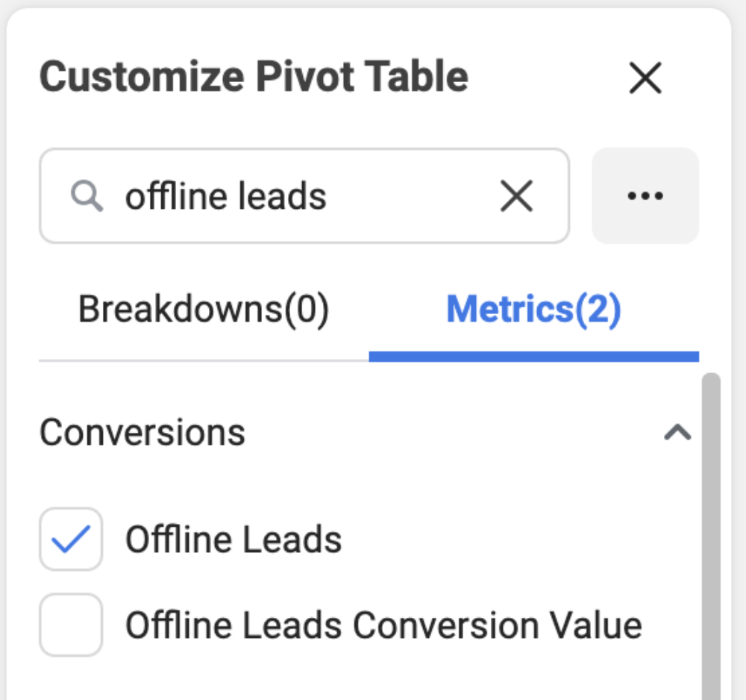Click the Customize Pivot Table title
746x700 pixels.
254,76
